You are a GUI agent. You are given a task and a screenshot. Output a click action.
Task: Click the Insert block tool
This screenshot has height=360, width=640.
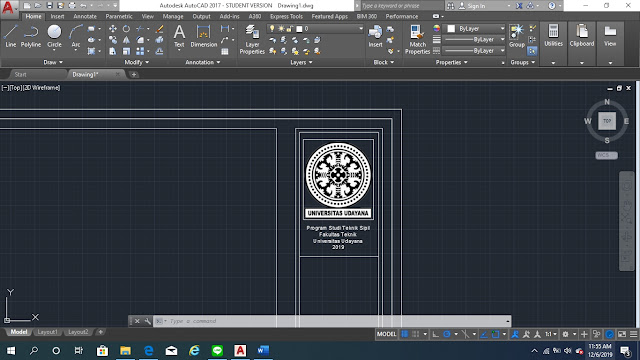(x=375, y=36)
